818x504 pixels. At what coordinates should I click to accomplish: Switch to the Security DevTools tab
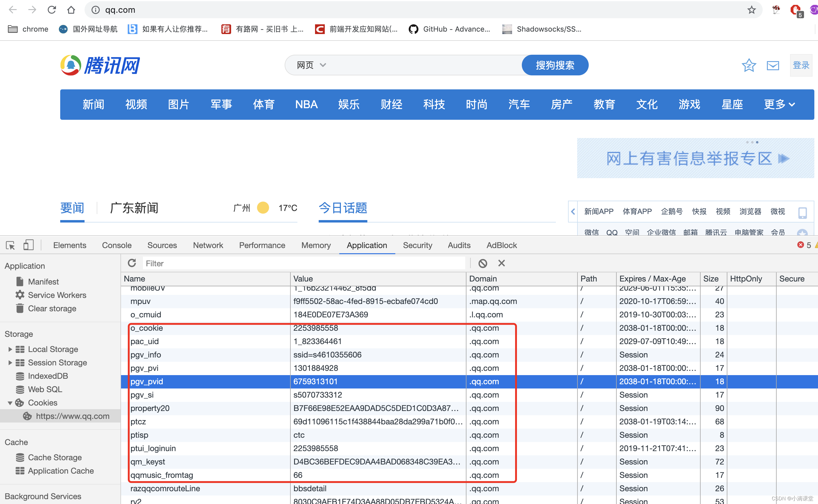pos(418,245)
